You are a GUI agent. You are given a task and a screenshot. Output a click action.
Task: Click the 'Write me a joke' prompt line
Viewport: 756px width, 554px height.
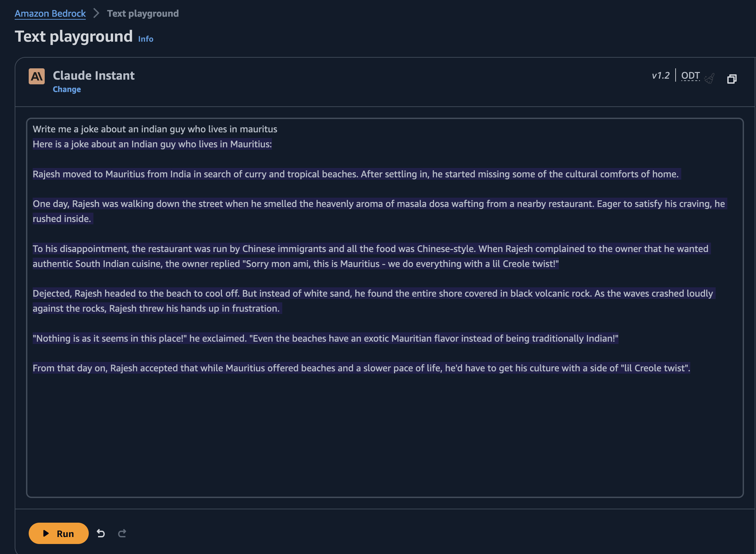pyautogui.click(x=155, y=129)
